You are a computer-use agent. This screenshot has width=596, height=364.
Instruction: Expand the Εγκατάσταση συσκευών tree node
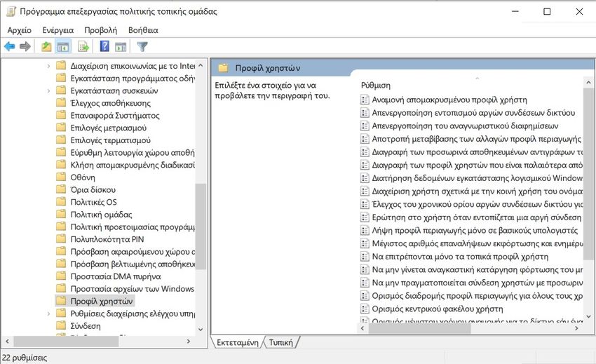coord(48,90)
